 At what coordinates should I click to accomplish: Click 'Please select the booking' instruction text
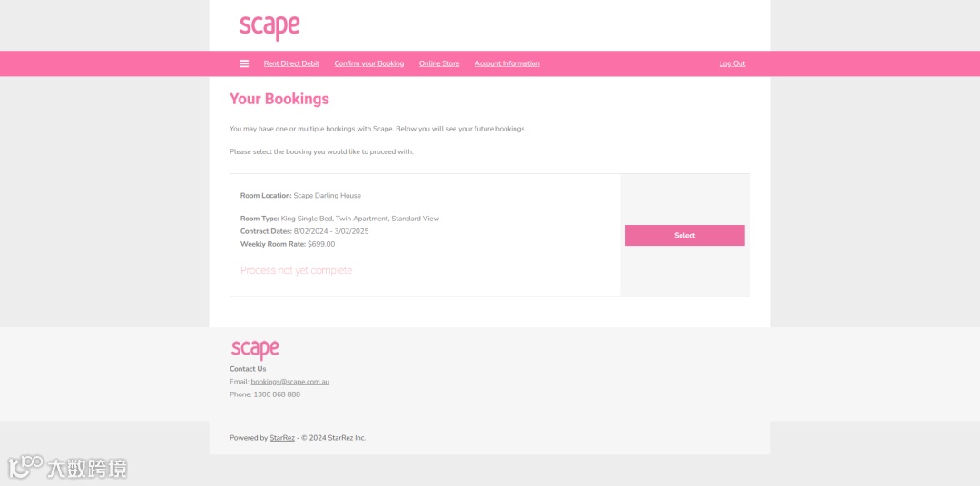pyautogui.click(x=321, y=151)
